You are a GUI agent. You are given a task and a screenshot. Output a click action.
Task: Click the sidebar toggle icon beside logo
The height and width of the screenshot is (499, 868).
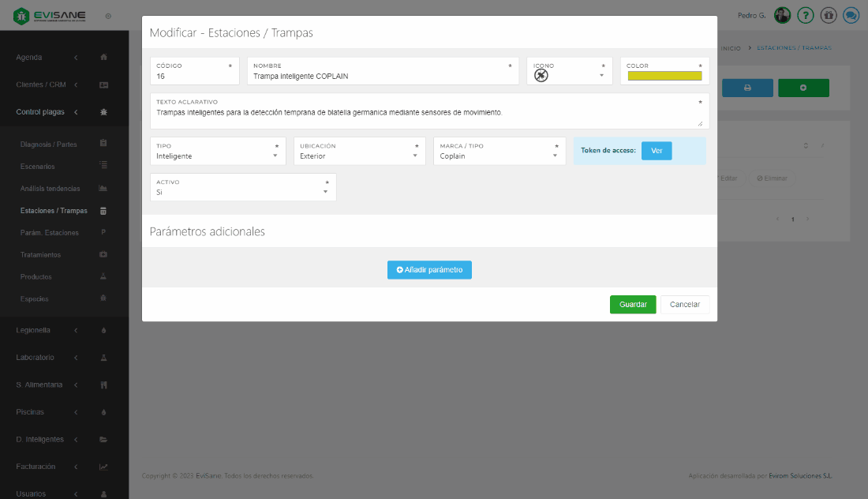click(x=108, y=16)
